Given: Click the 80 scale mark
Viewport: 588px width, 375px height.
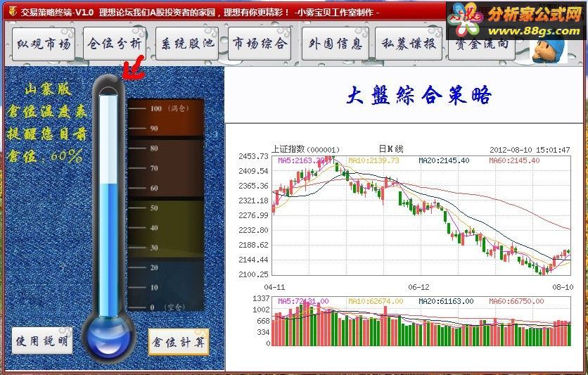Looking at the screenshot, I should pos(154,148).
